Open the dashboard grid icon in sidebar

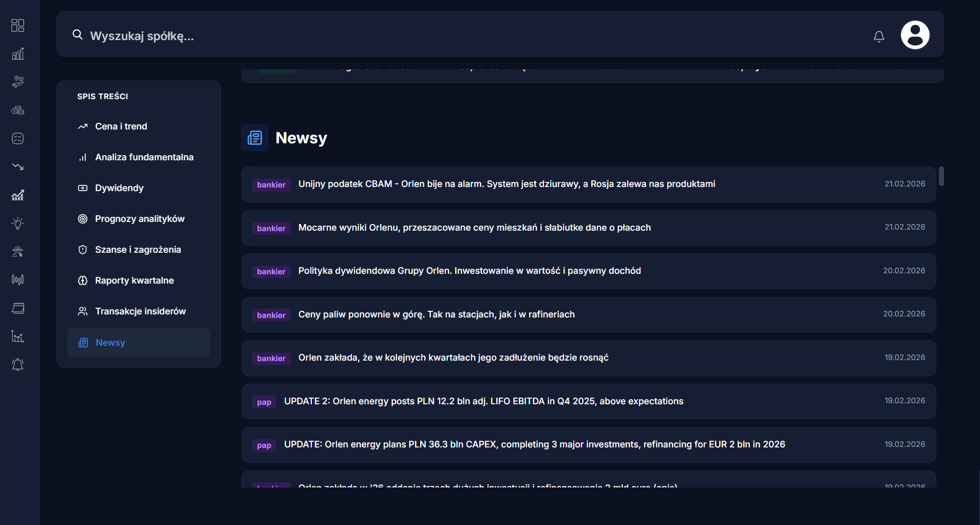(18, 26)
